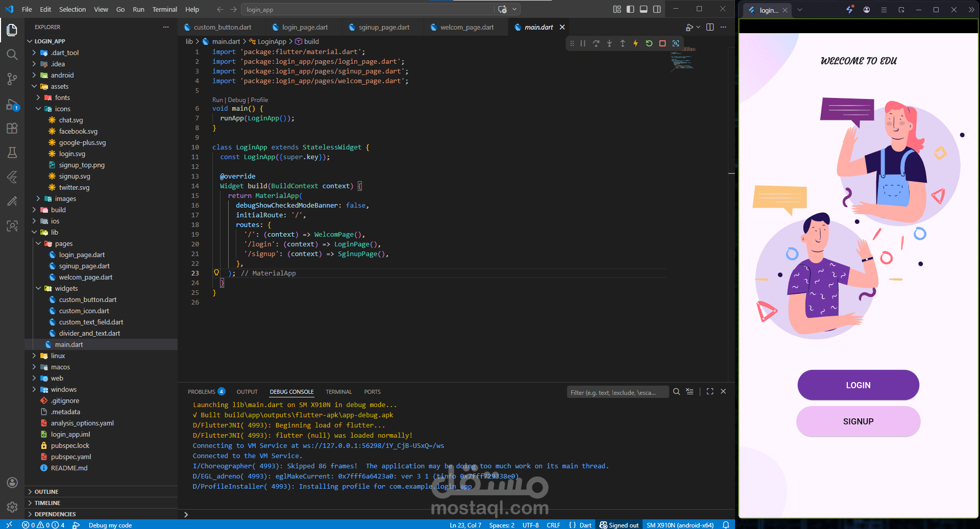Screen dimensions: 980x529
Task: Maximize the panel size
Action: tap(710, 392)
